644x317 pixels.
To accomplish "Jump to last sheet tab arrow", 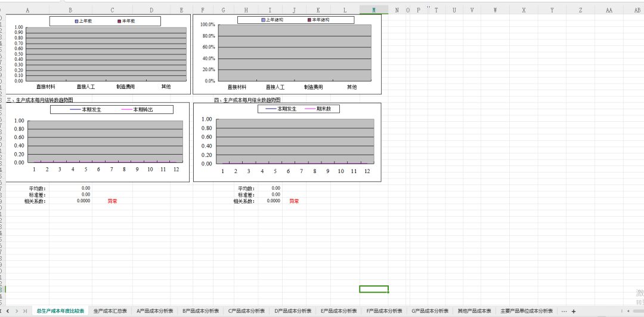I will tap(25, 311).
